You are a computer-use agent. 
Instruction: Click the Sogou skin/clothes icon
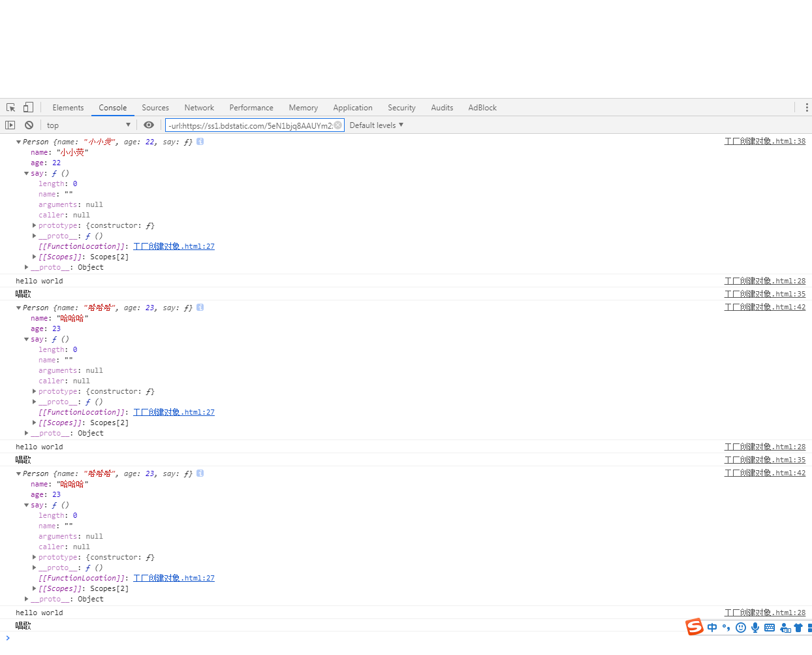(799, 628)
